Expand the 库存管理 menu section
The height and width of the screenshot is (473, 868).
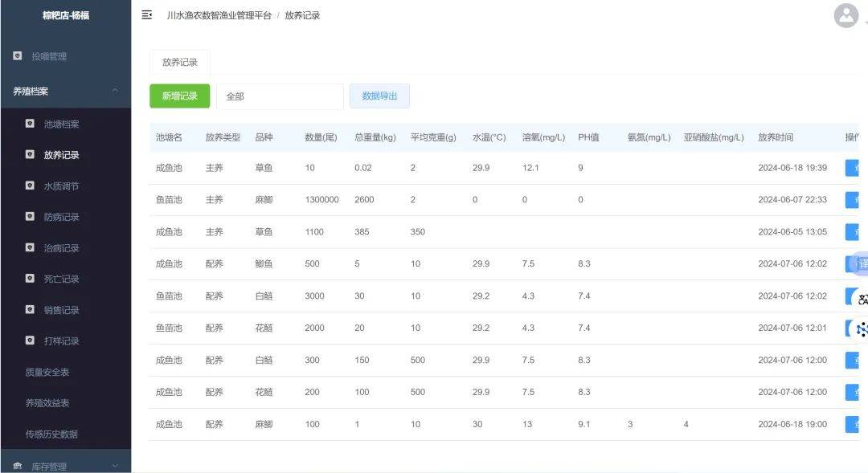tap(115, 466)
